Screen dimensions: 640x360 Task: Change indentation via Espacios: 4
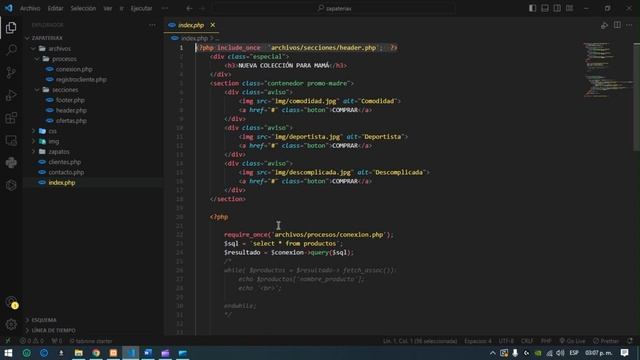(478, 341)
